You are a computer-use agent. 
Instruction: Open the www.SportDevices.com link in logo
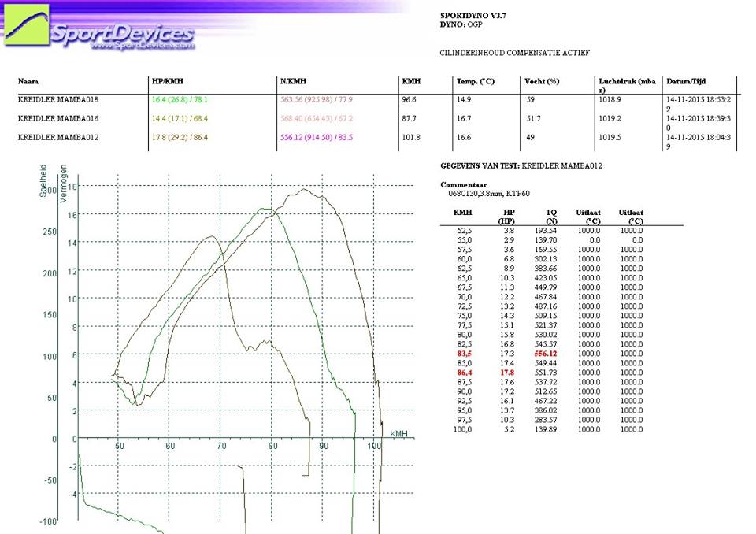[x=143, y=46]
